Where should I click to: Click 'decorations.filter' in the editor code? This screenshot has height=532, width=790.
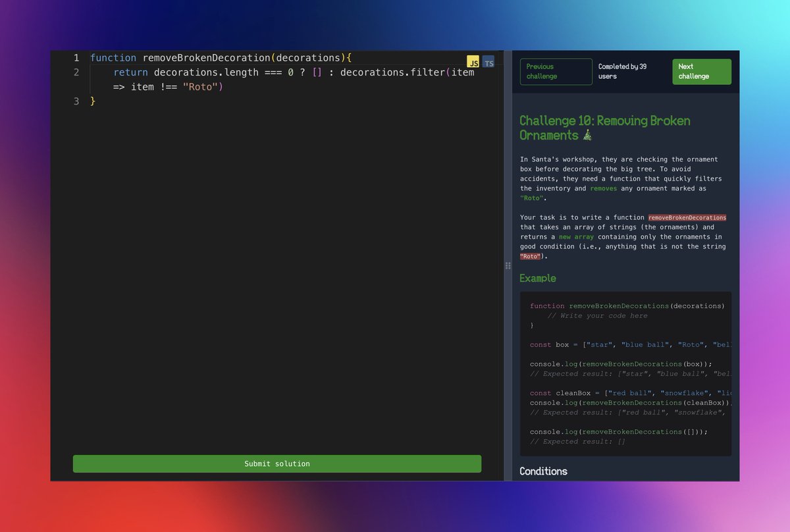393,72
